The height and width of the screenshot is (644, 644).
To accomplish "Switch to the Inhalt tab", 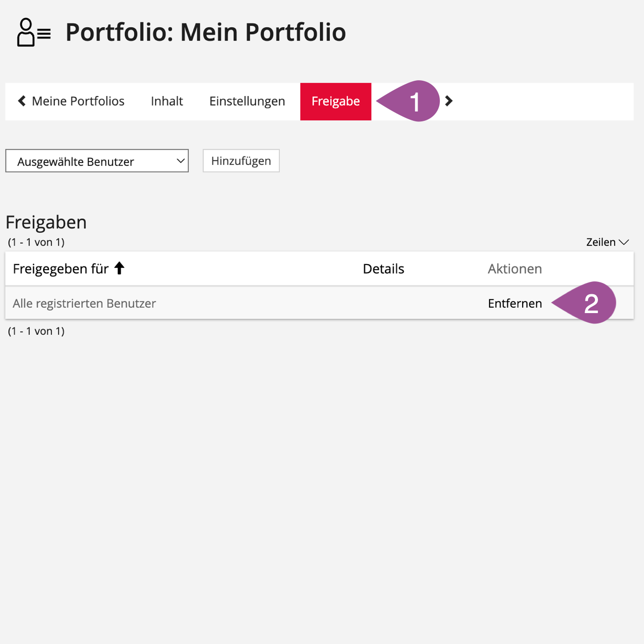I will (167, 101).
